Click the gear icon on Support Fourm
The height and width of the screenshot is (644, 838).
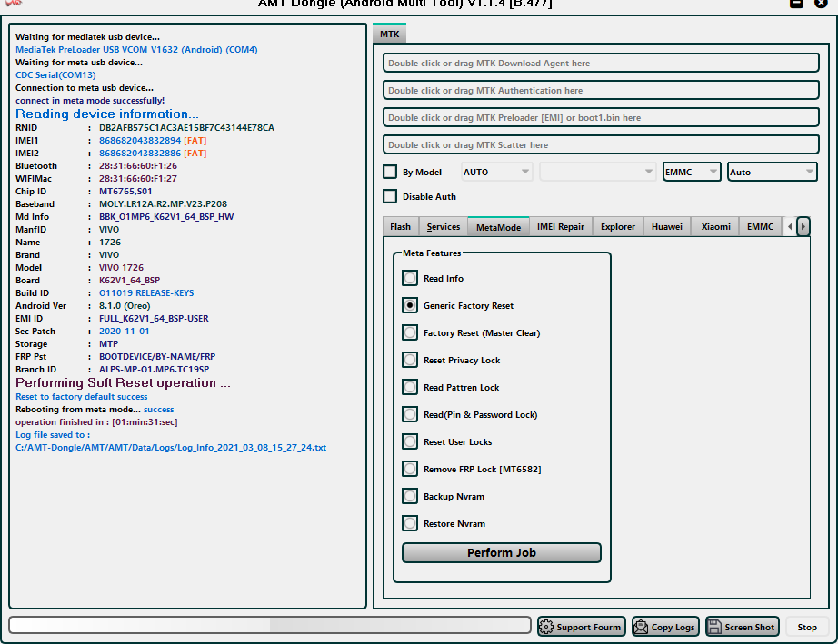pos(545,627)
